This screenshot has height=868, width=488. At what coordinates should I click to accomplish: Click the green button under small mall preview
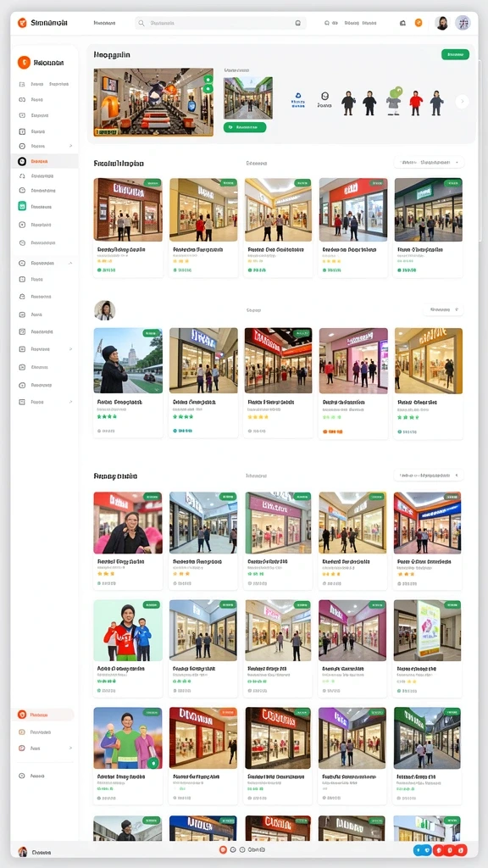pos(245,127)
